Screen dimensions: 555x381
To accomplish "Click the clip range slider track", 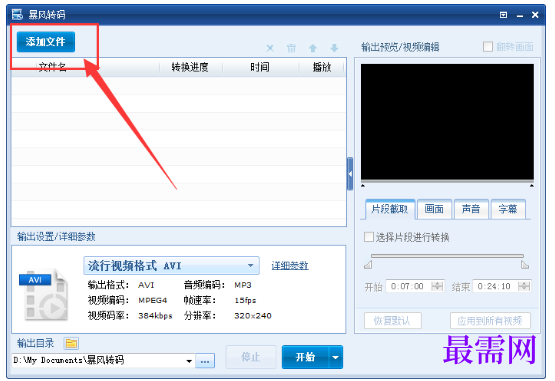I will [x=447, y=256].
